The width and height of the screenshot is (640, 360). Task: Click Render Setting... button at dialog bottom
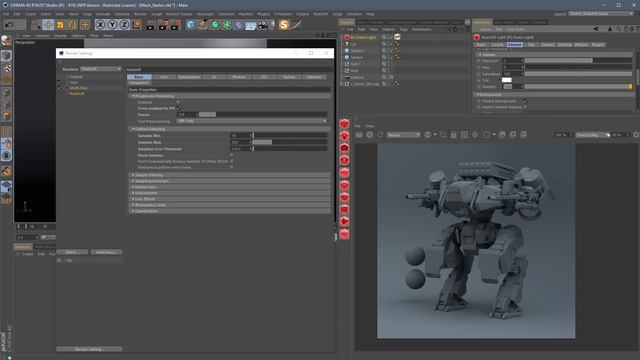[89, 349]
